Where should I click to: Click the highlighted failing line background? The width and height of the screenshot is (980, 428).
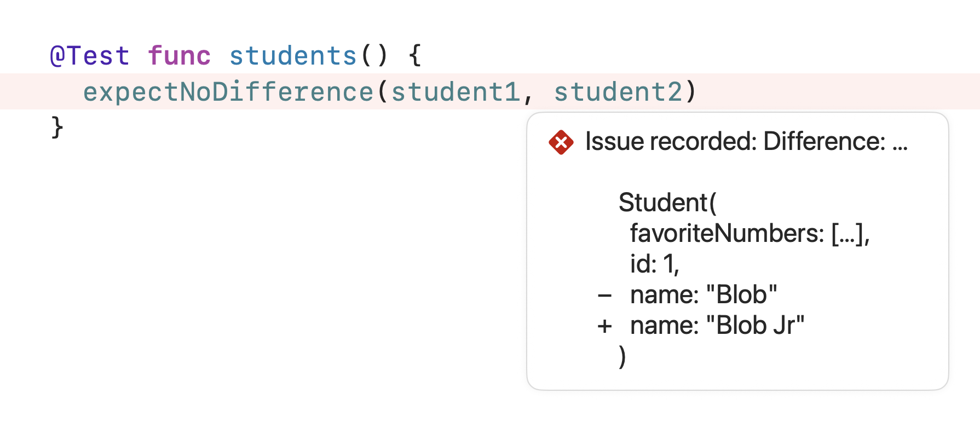[x=490, y=91]
